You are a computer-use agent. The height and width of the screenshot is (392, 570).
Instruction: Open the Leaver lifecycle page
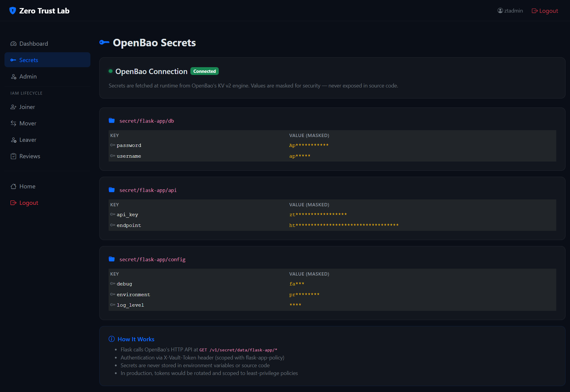28,140
